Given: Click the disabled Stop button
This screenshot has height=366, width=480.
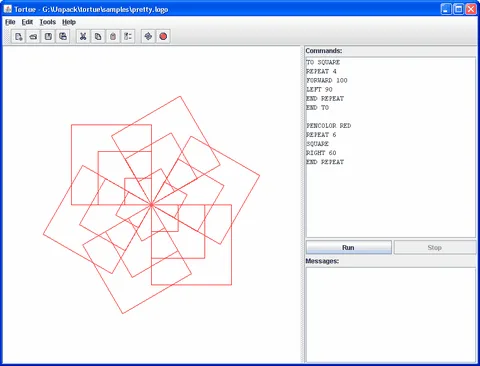Looking at the screenshot, I should 435,247.
